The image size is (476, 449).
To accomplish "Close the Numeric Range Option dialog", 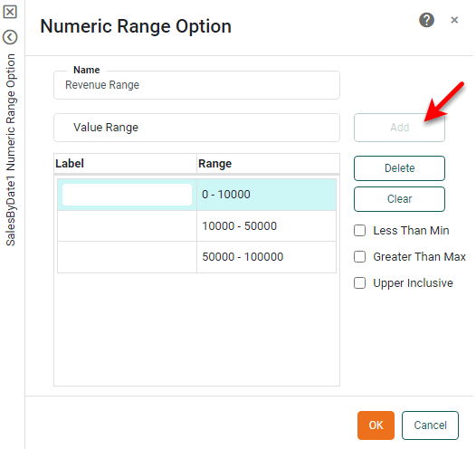I will [454, 20].
